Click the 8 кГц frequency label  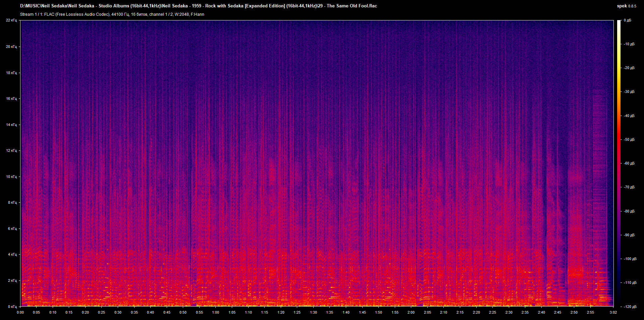pyautogui.click(x=12, y=202)
